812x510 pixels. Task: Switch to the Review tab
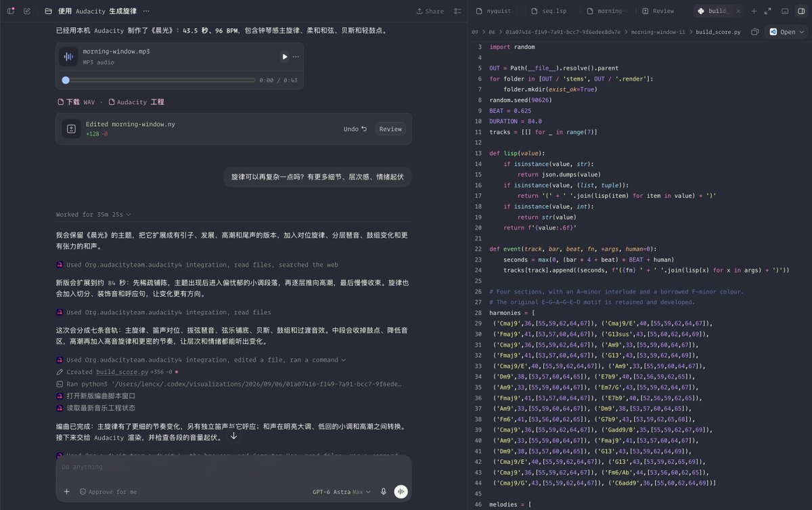(658, 11)
